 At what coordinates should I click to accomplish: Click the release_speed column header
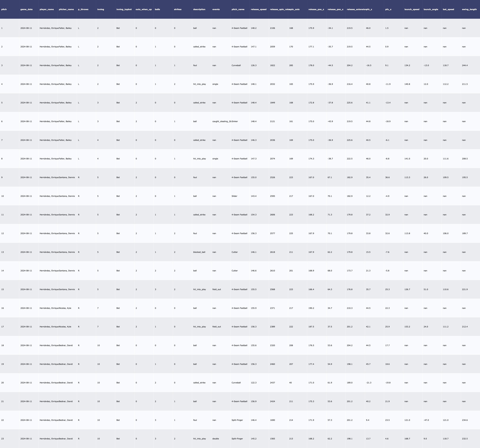259,9
